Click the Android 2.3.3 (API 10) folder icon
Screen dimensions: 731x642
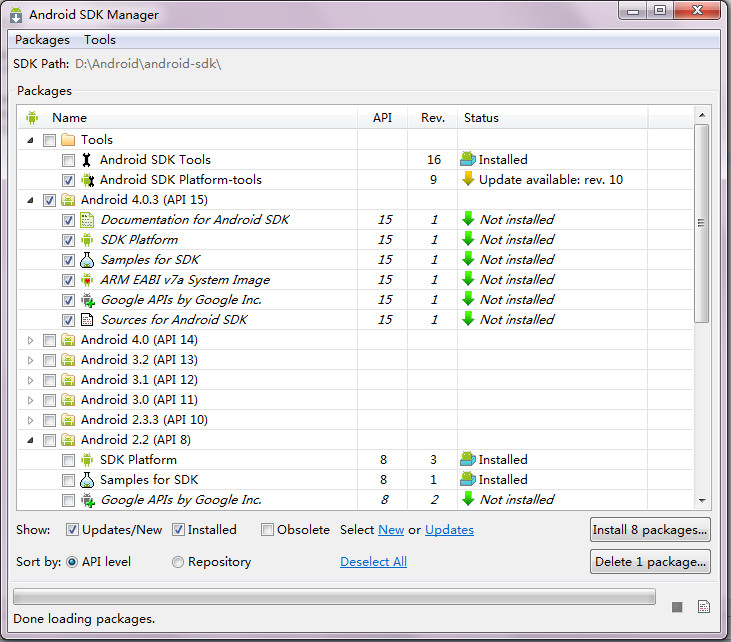tap(68, 421)
